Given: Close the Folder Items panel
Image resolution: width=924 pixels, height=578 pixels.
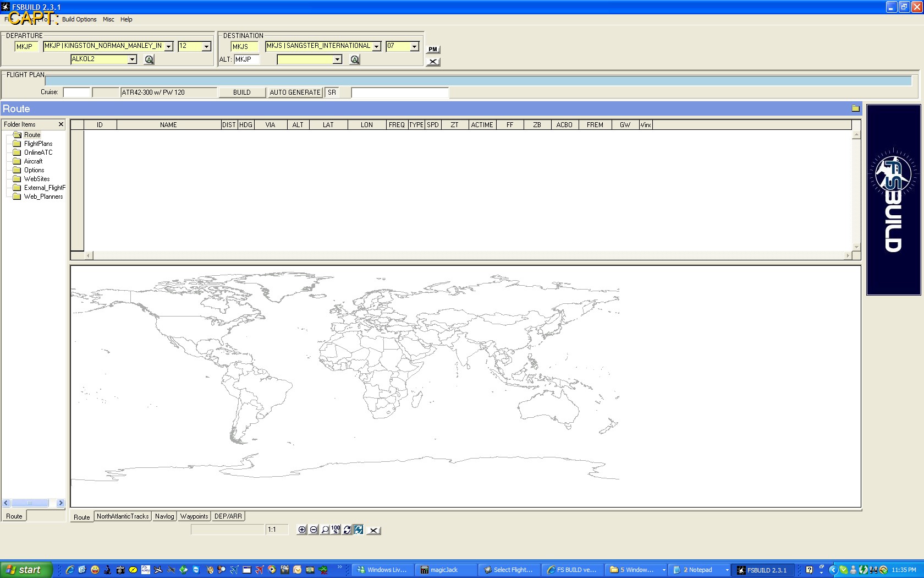Looking at the screenshot, I should click(61, 124).
